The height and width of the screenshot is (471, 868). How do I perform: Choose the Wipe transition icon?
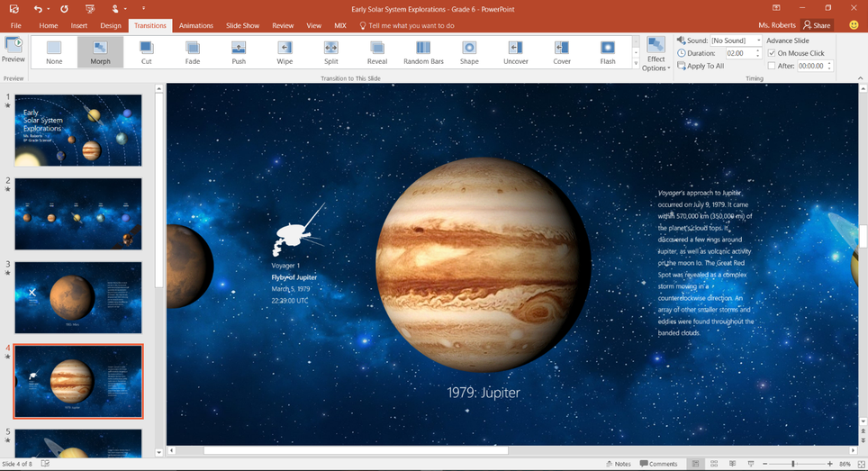285,52
